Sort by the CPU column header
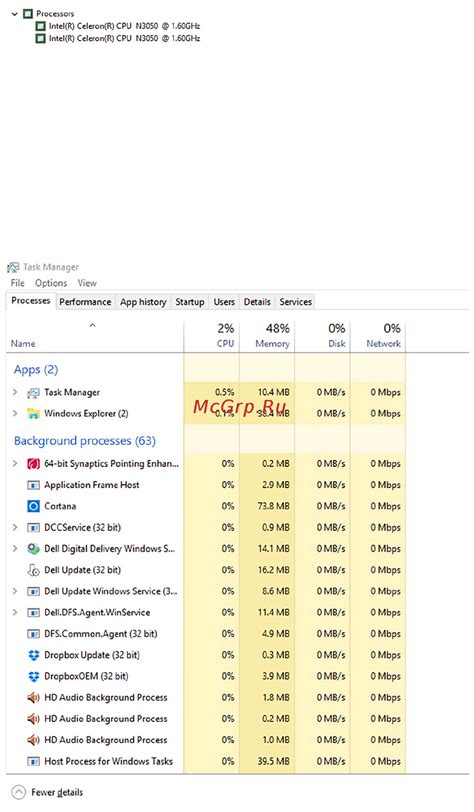Image resolution: width=474 pixels, height=812 pixels. tap(211, 337)
